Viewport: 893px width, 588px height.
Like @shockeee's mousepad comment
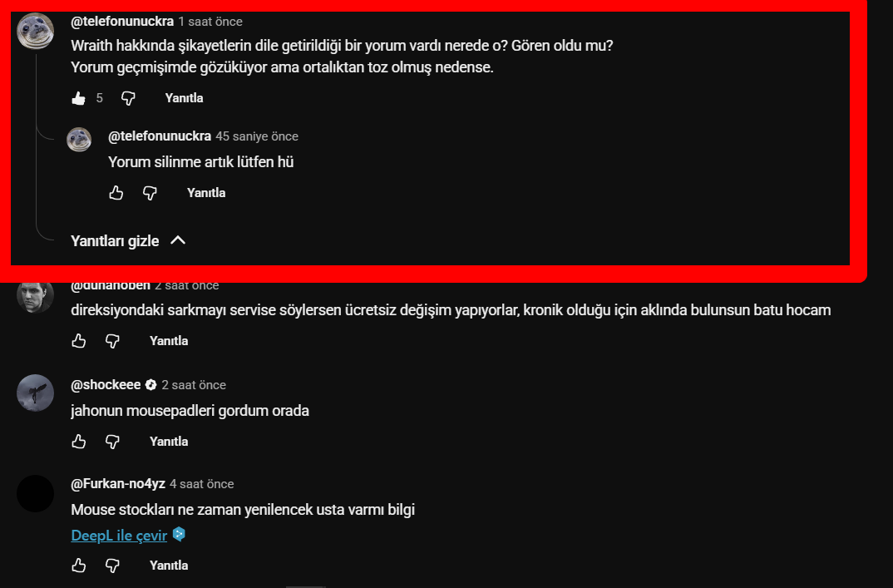pos(79,442)
